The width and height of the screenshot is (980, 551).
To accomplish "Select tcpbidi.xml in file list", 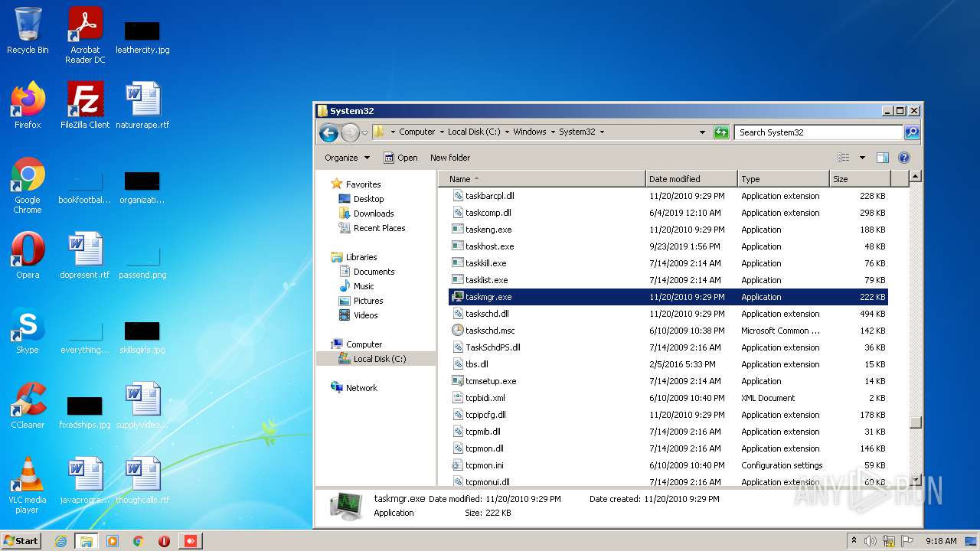I will pos(668,398).
